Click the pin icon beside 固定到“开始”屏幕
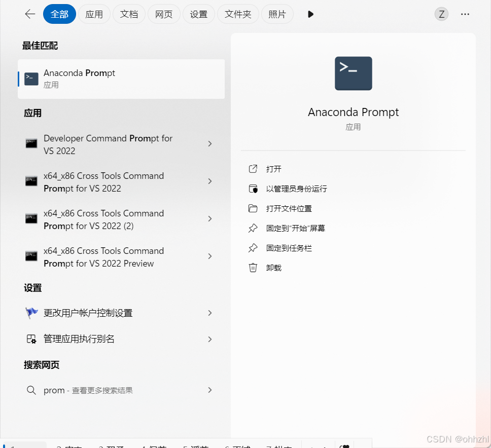The image size is (491, 448). (x=253, y=229)
